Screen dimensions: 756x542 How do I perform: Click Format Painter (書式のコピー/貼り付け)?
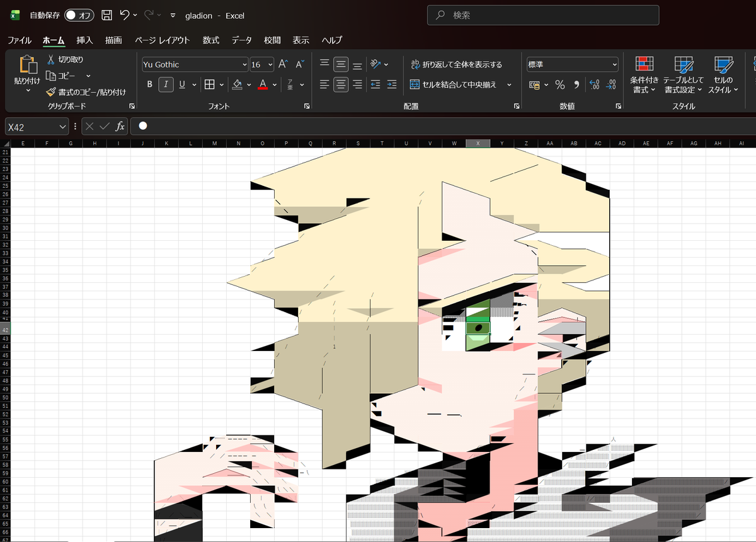tap(86, 92)
